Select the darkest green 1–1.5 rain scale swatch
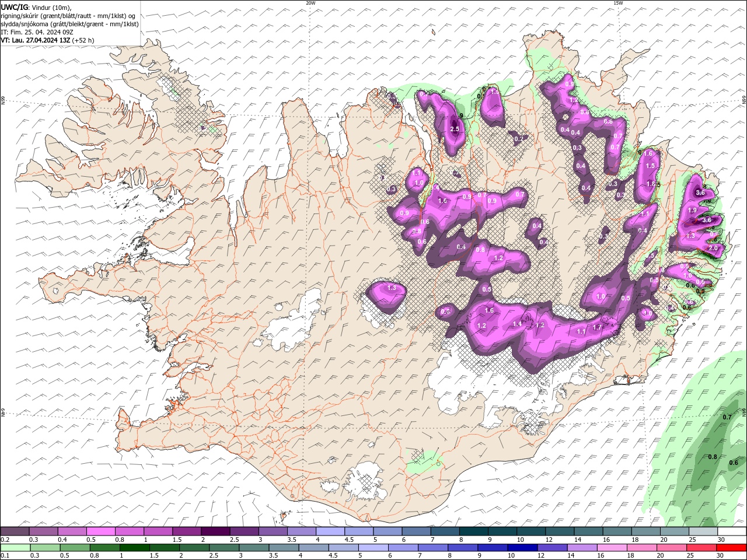747x560 pixels. [x=135, y=548]
